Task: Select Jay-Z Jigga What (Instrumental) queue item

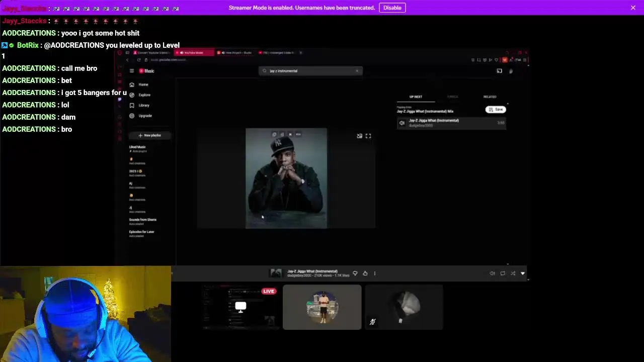Action: pyautogui.click(x=451, y=123)
